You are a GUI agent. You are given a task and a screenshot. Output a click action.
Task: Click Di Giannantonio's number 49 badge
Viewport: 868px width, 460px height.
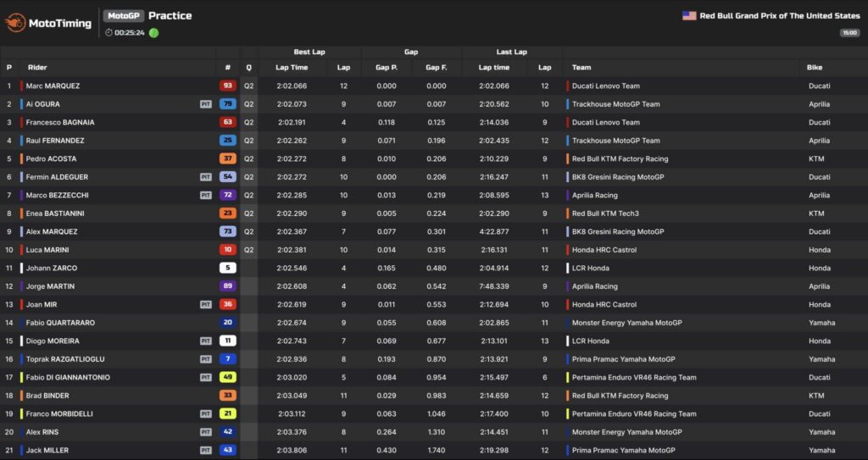coord(227,378)
